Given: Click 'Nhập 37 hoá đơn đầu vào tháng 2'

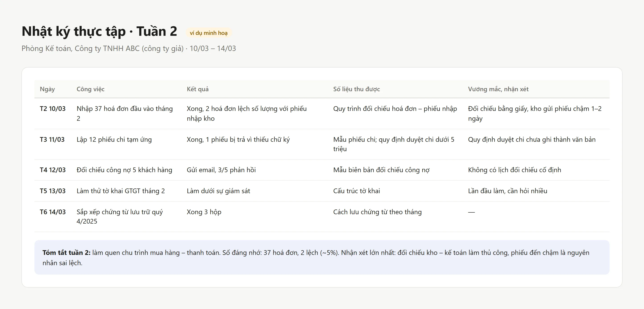Looking at the screenshot, I should point(125,114).
